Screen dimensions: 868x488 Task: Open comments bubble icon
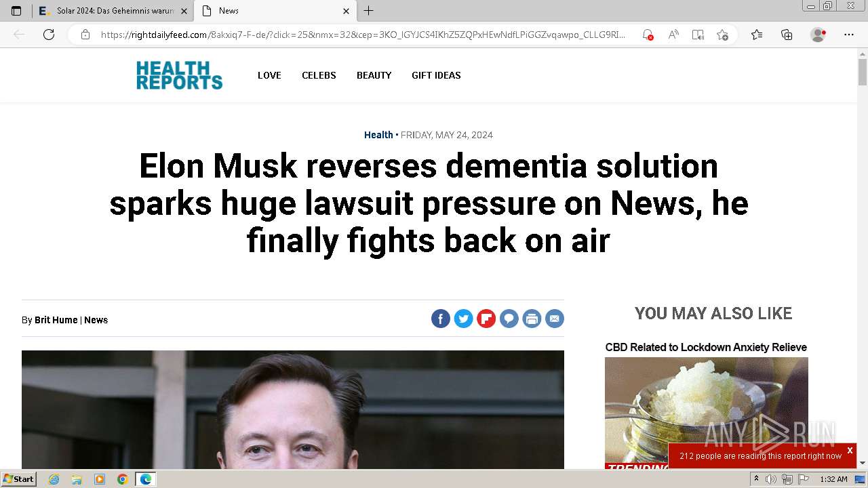[x=509, y=319]
